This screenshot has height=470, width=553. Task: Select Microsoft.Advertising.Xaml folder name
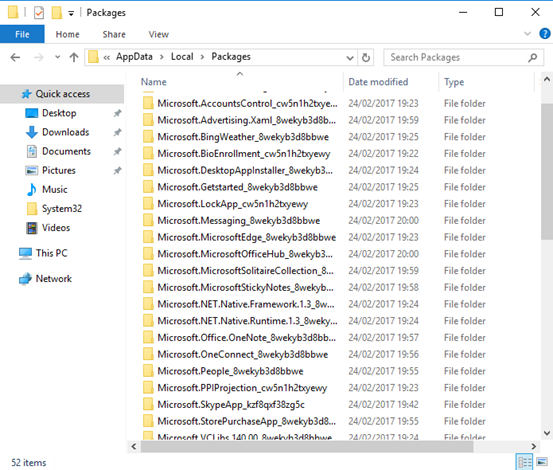tap(247, 120)
